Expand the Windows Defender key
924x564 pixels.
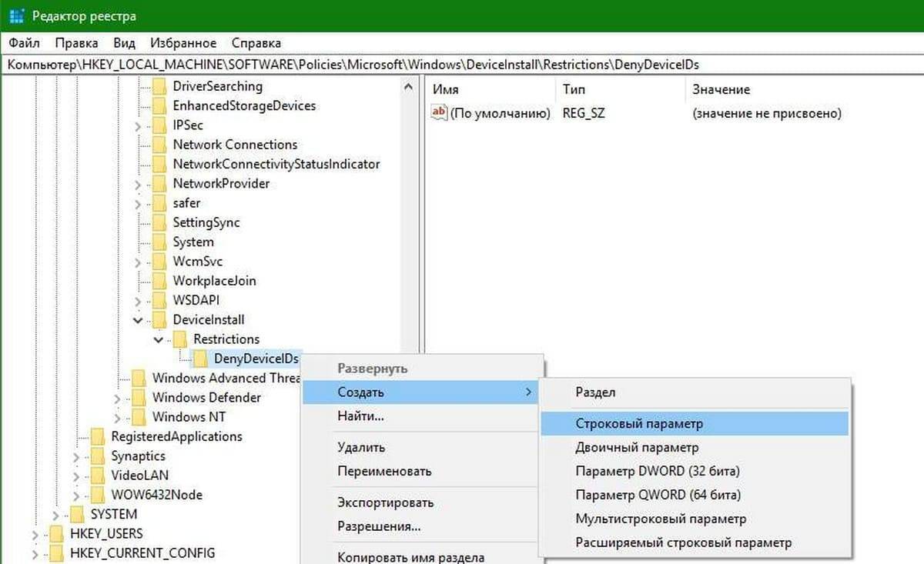(x=117, y=398)
